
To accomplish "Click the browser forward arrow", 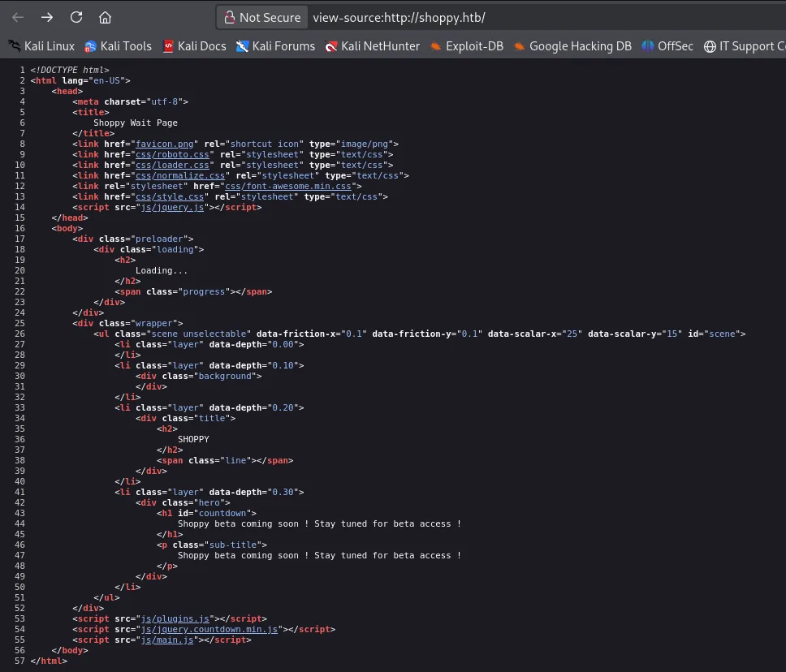I will pyautogui.click(x=47, y=18).
